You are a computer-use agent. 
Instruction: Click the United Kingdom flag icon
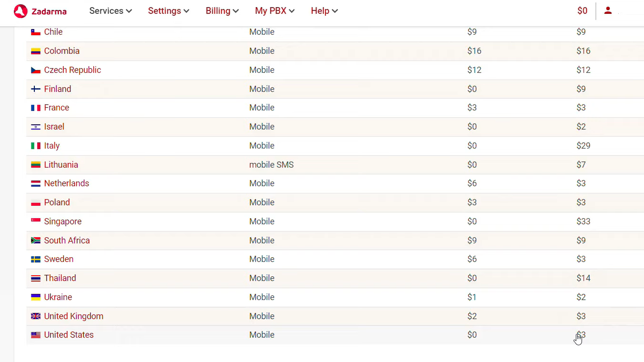[x=36, y=316]
